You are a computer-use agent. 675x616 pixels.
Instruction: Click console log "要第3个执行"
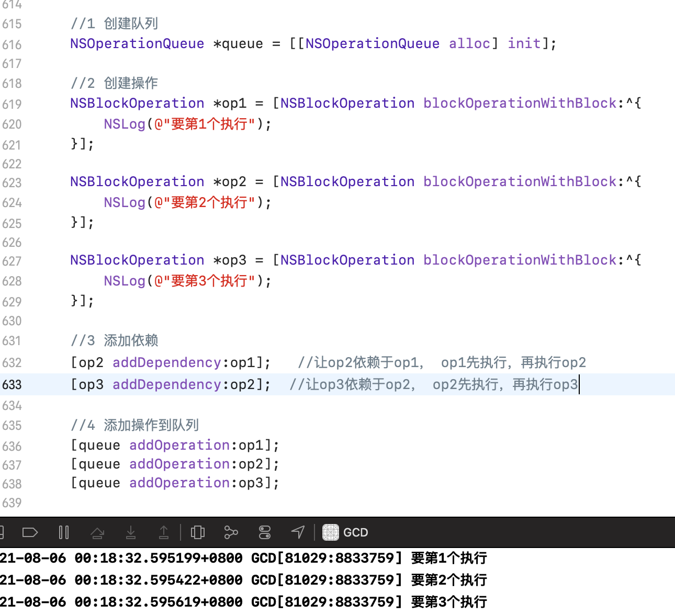[x=449, y=602]
